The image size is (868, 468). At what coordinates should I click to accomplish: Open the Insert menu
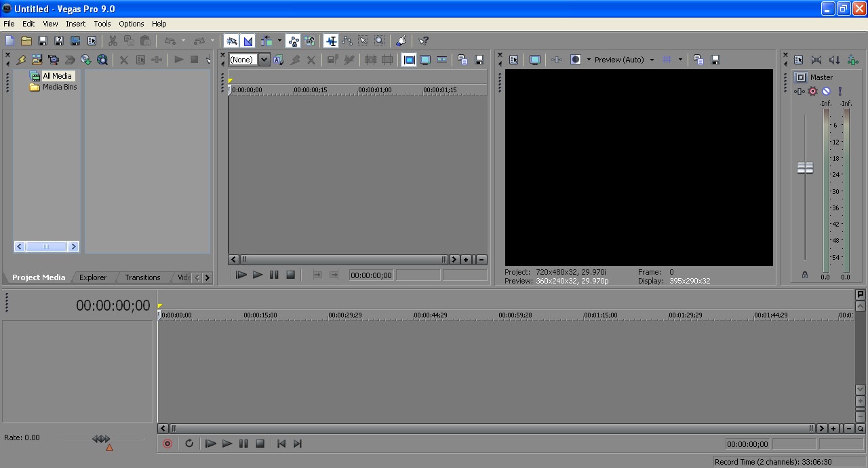[76, 24]
